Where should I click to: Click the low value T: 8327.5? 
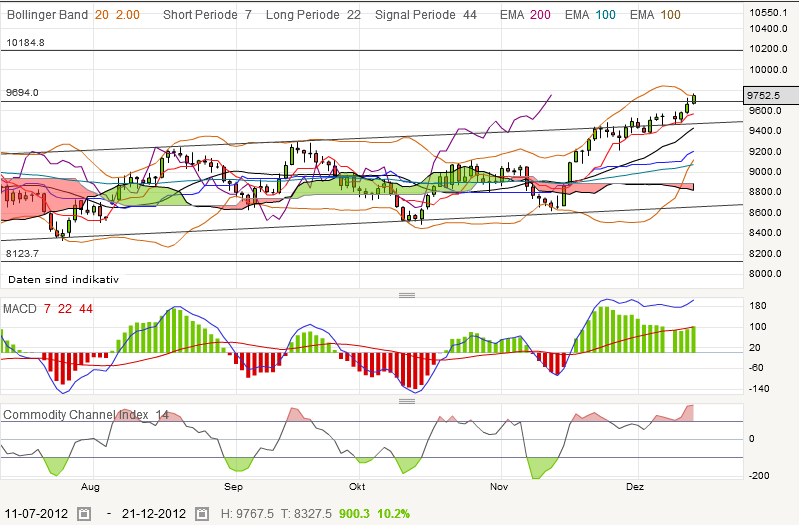click(307, 513)
